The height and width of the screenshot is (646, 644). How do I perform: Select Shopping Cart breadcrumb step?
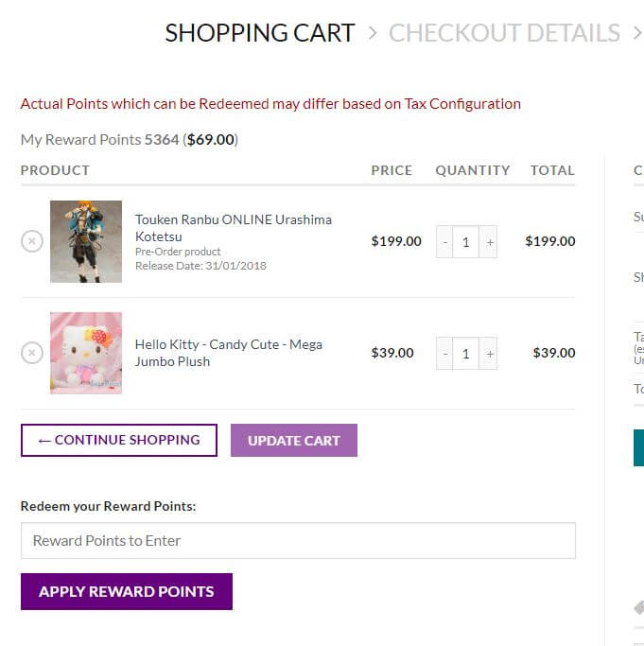[259, 33]
